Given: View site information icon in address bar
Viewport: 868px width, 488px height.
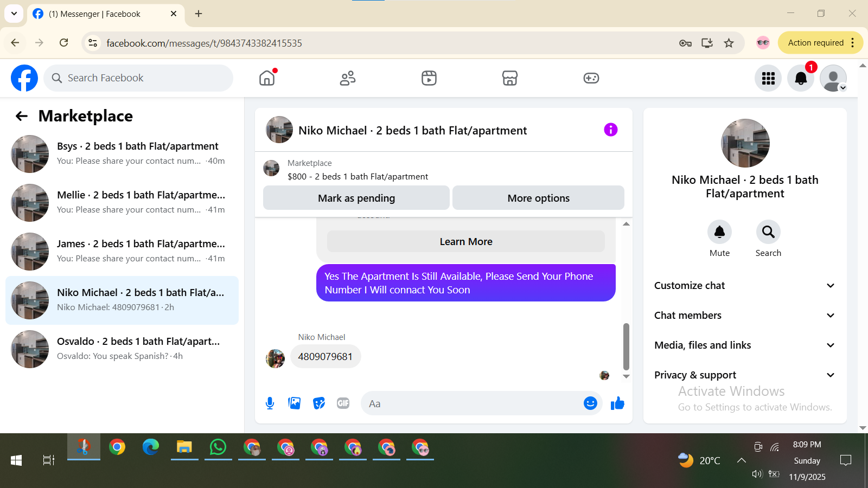Looking at the screenshot, I should click(x=93, y=43).
